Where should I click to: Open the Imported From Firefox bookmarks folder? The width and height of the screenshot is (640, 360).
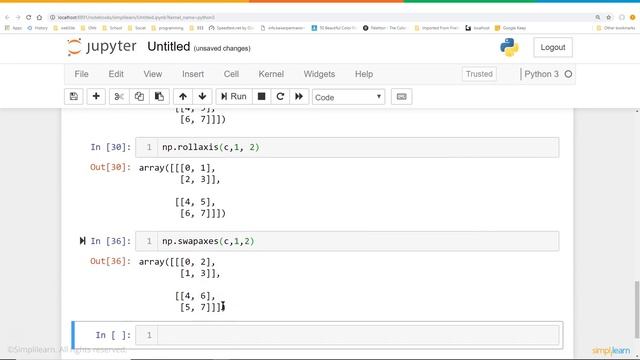click(436, 28)
